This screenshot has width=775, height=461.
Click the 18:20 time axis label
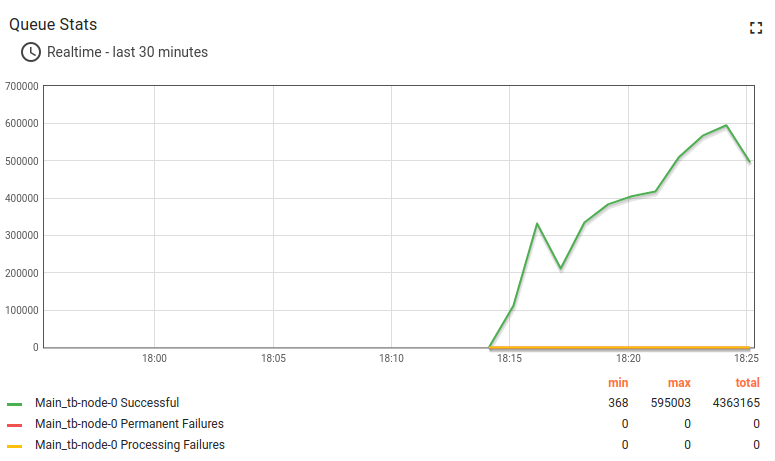(x=628, y=358)
